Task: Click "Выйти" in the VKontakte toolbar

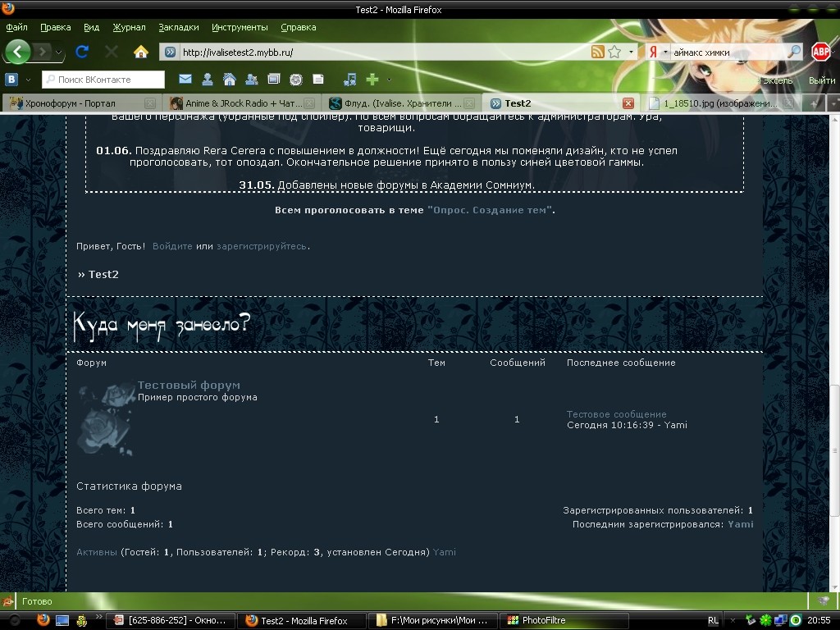Action: (x=822, y=80)
